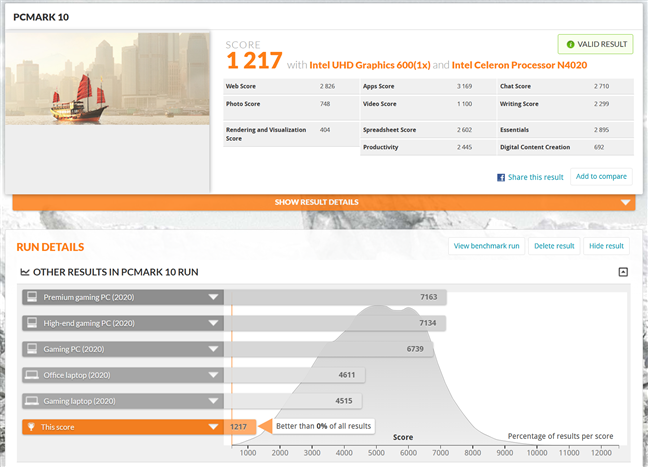Screen dimensions: 648x467
Task: Click the Writing Score label
Action: pyautogui.click(x=519, y=104)
